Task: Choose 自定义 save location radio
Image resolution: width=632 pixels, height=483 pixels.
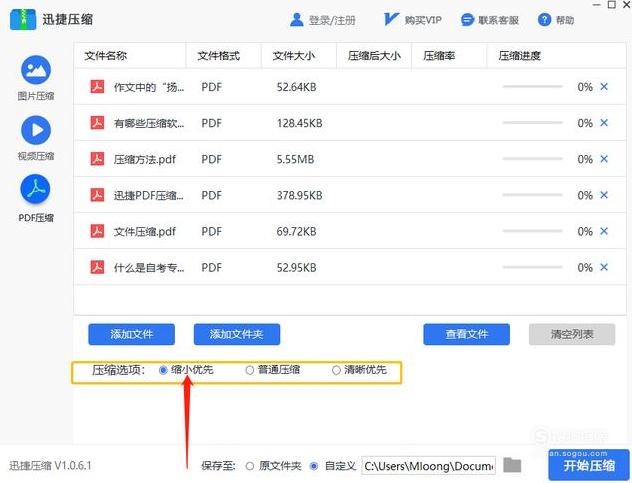Action: point(314,466)
